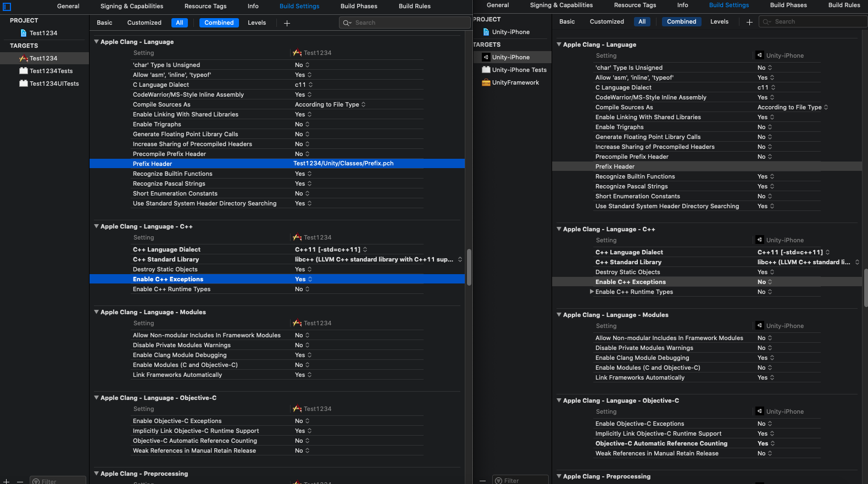
Task: Switch to Levels view in the right window
Action: pyautogui.click(x=719, y=22)
